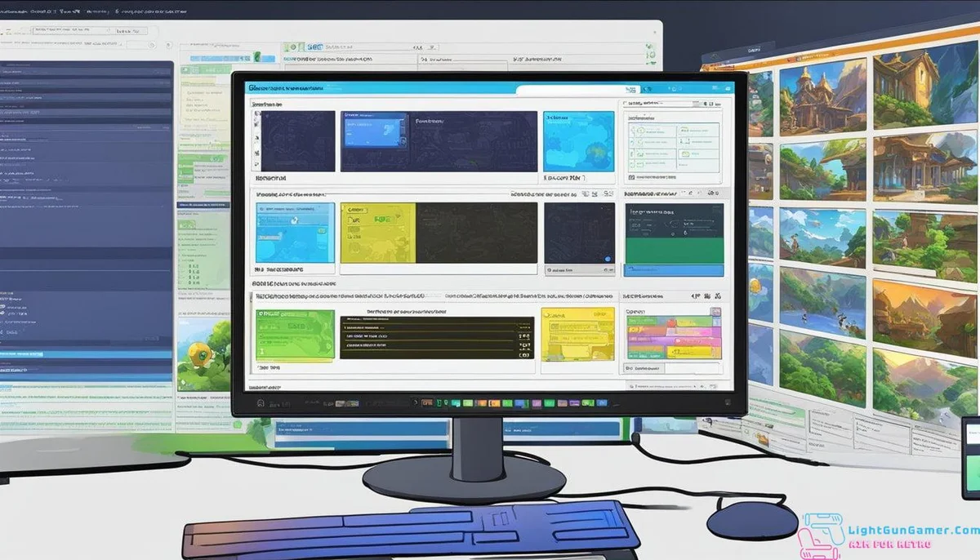Click the yellow panel thumbnail in bottom row
Viewport: 980px width, 560px height.
pos(577,335)
